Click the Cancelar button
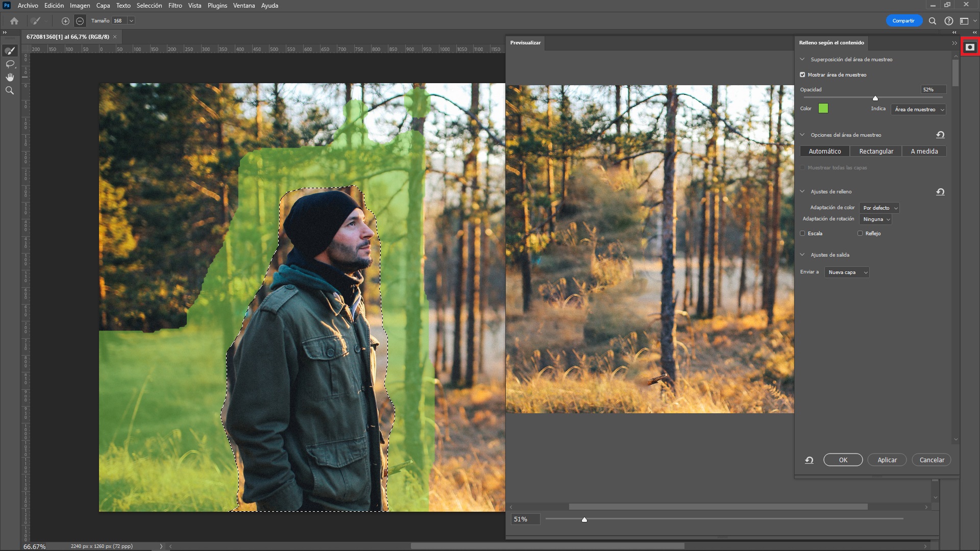The image size is (980, 551). [x=932, y=460]
